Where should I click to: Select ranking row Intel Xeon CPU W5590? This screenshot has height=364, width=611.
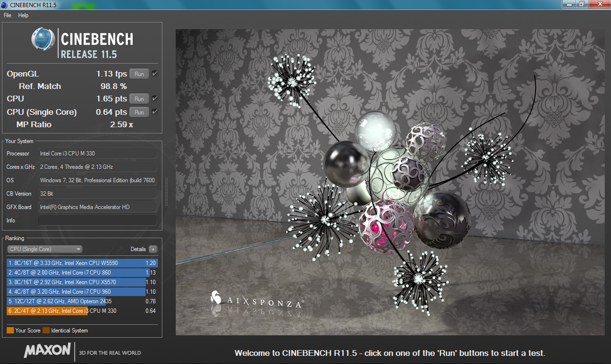click(x=82, y=263)
